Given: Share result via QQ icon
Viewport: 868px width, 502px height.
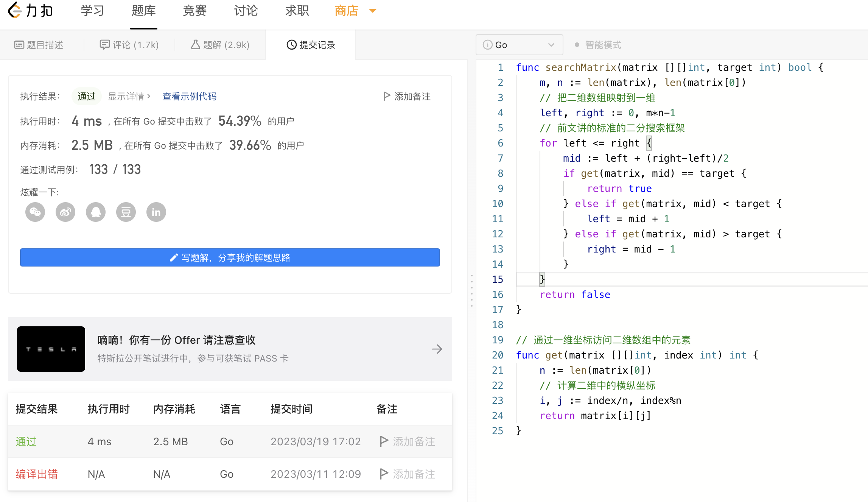Looking at the screenshot, I should (x=96, y=212).
